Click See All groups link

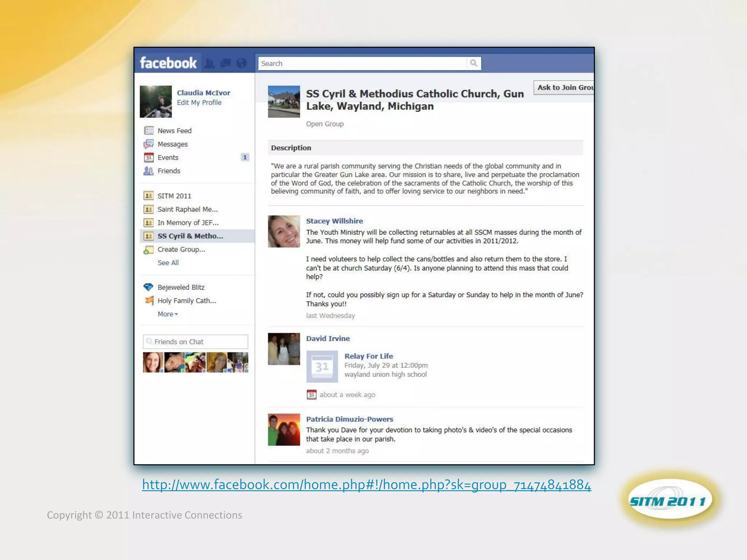[x=168, y=262]
